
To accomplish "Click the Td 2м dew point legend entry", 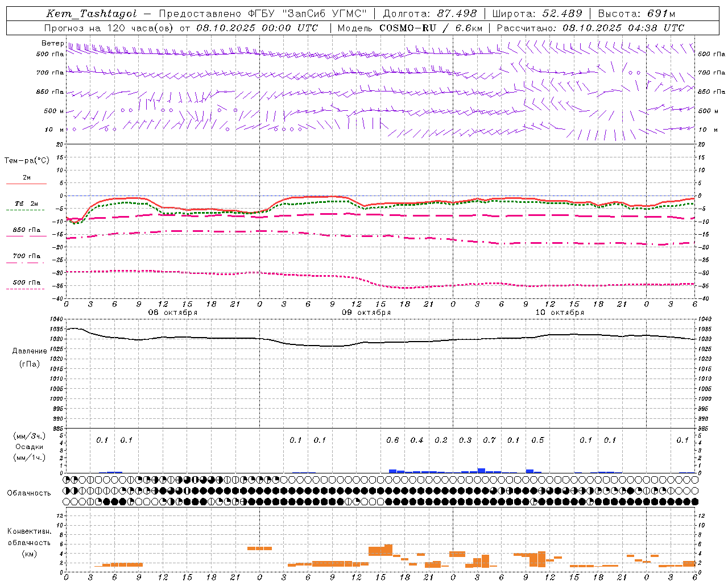I will 26,206.
